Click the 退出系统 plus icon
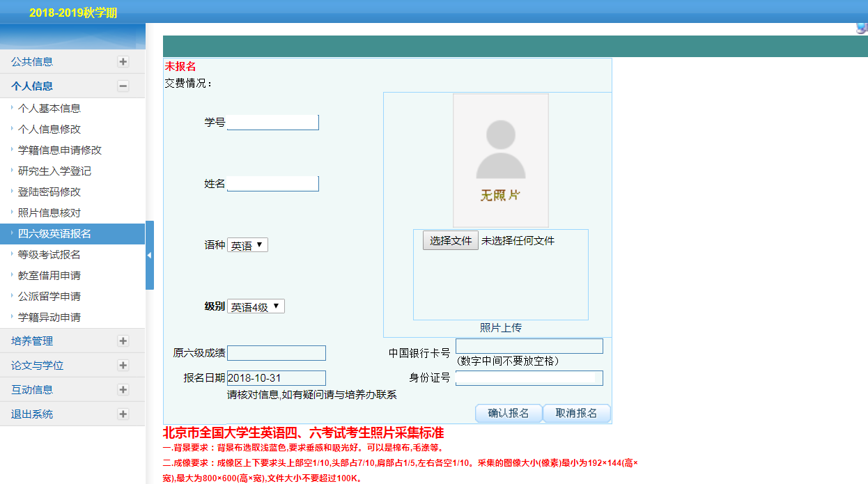The image size is (868, 484). (x=123, y=414)
